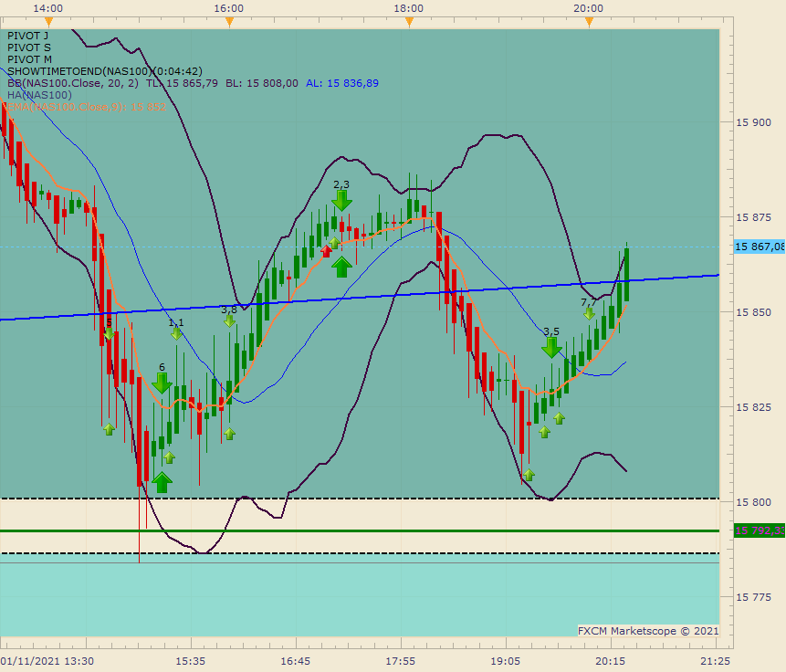The height and width of the screenshot is (672, 786).
Task: Click the 20:00 orange session marker
Action: pos(590,22)
